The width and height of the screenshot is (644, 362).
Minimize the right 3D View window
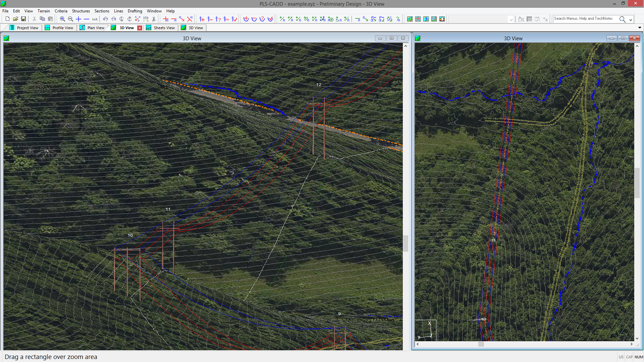pos(611,38)
